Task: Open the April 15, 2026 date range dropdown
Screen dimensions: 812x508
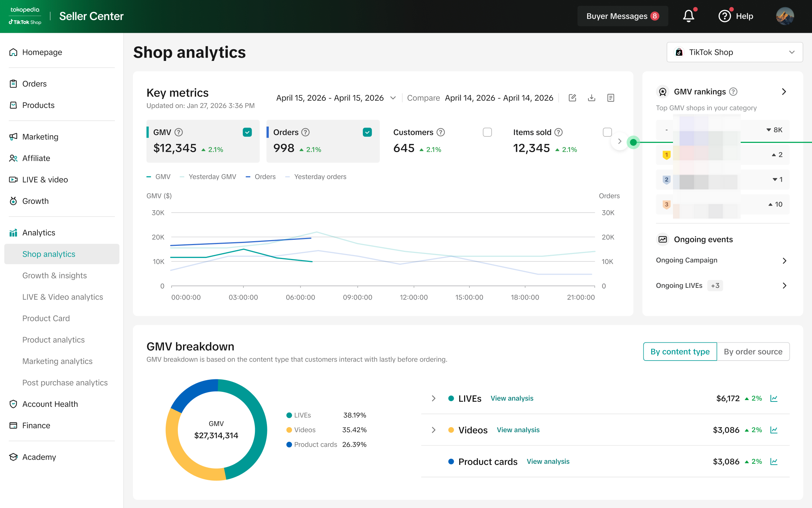Action: [336, 98]
